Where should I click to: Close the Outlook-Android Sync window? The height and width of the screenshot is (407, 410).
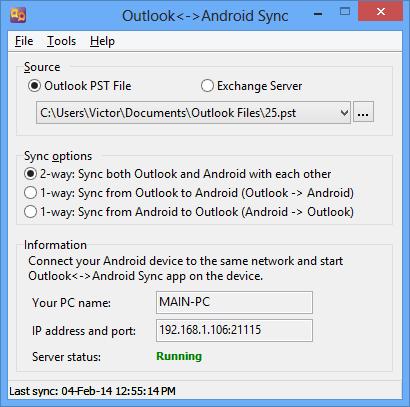click(x=380, y=12)
